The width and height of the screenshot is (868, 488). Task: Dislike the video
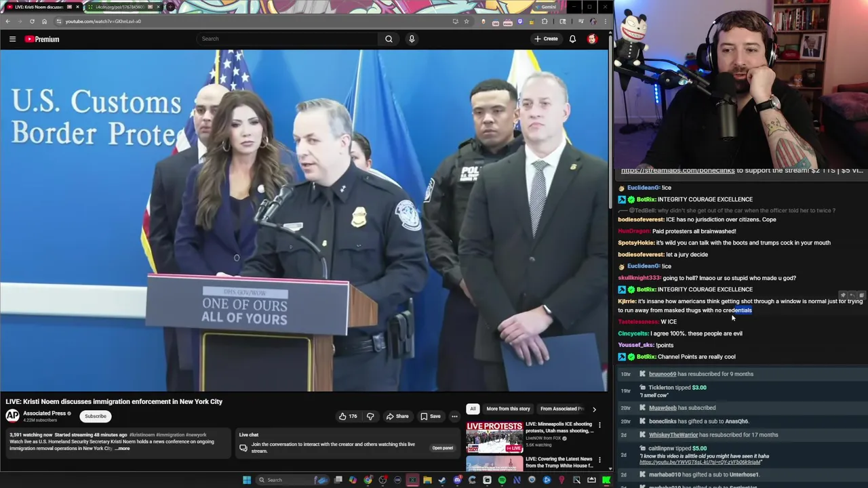point(370,416)
